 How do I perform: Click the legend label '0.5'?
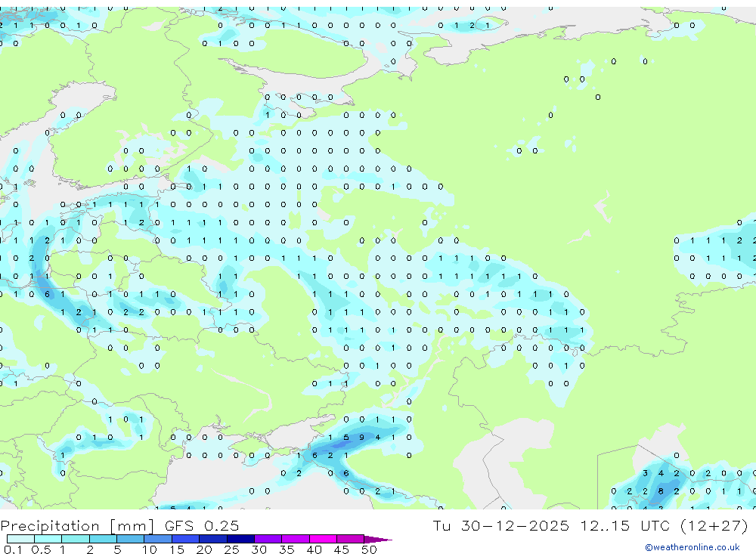tap(41, 549)
